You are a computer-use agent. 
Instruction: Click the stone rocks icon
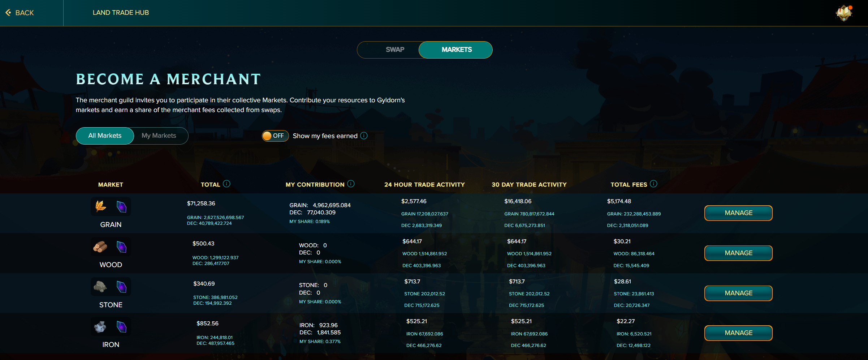pyautogui.click(x=100, y=287)
